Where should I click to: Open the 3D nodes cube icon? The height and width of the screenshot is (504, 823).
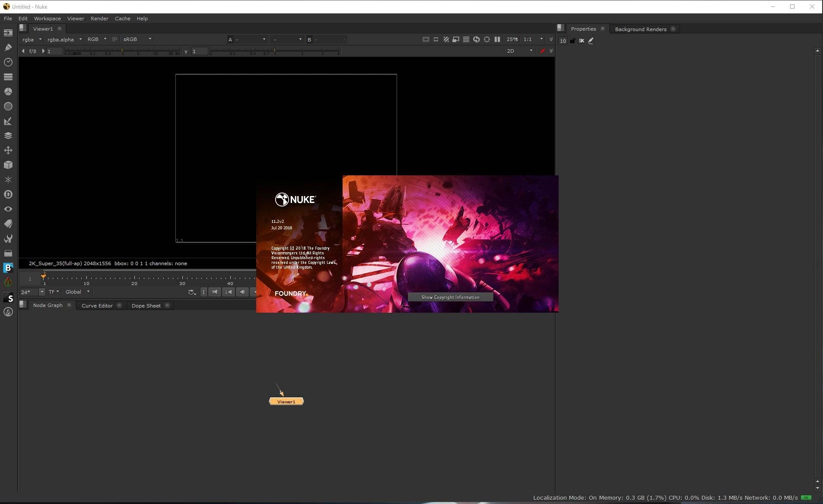click(x=8, y=165)
